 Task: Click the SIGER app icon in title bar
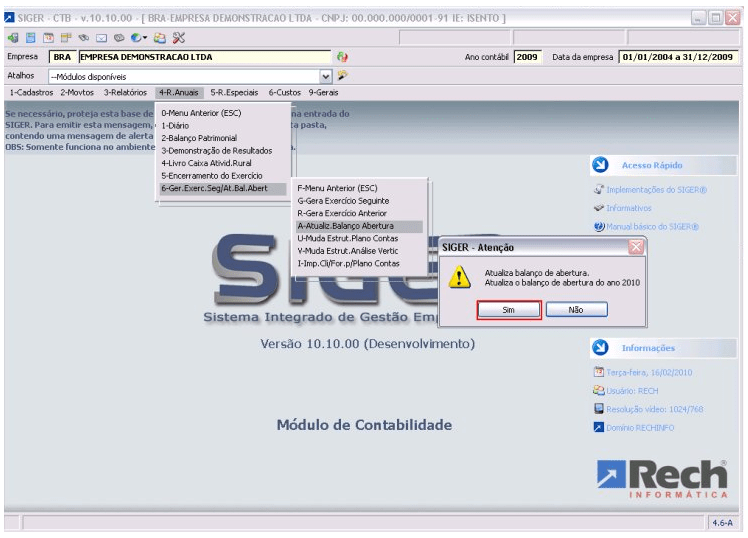point(9,18)
